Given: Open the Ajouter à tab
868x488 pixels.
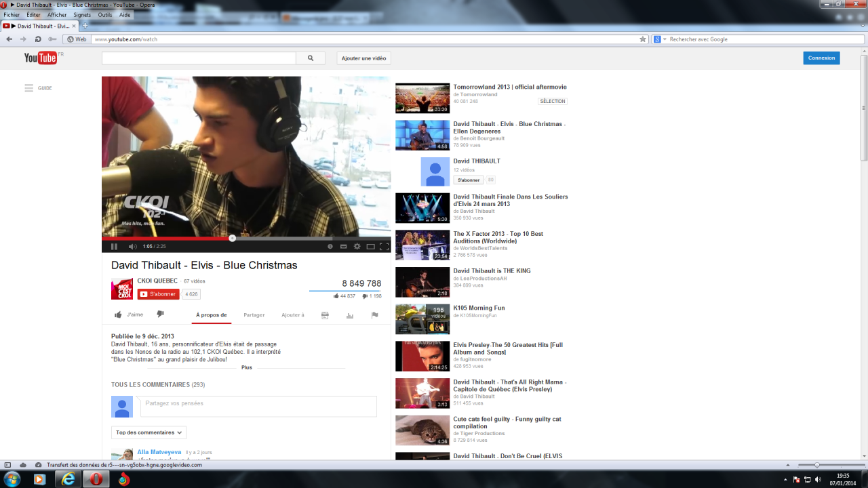Looking at the screenshot, I should coord(293,315).
